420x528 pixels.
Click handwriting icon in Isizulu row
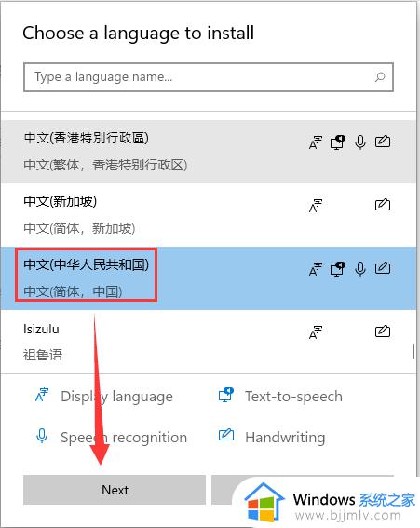pyautogui.click(x=383, y=332)
